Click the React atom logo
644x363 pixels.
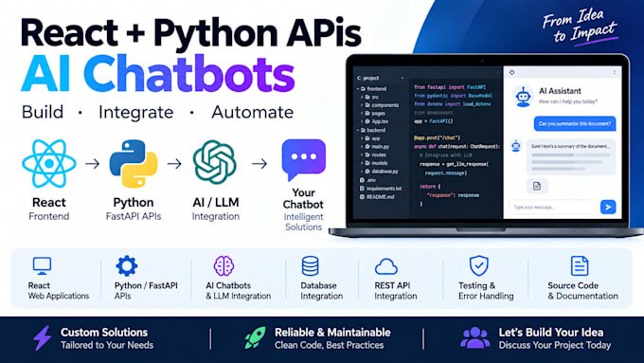tap(49, 163)
